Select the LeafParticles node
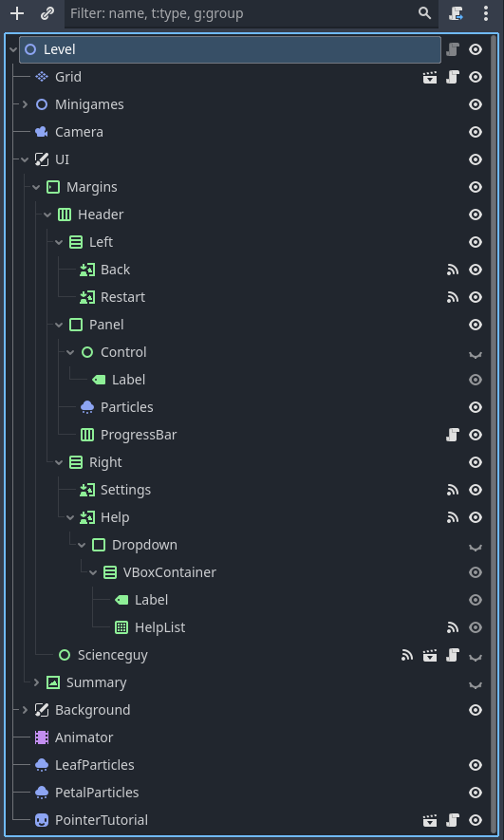 pyautogui.click(x=94, y=765)
